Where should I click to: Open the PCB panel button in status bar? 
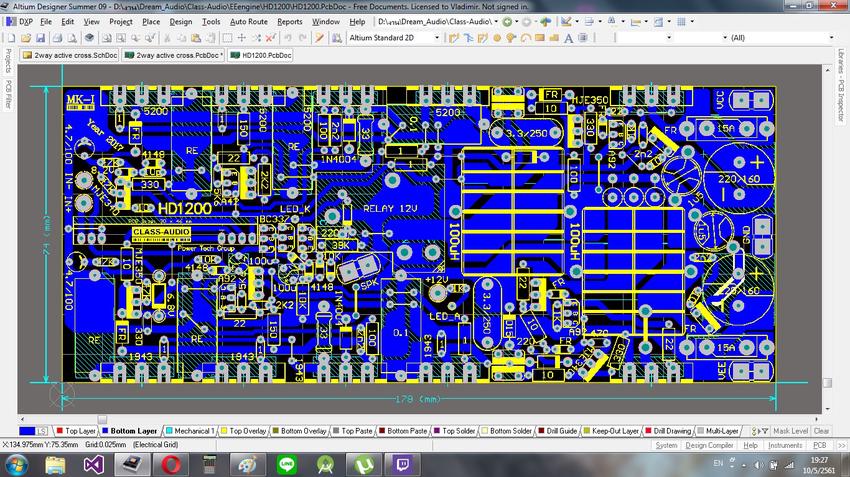pyautogui.click(x=820, y=445)
